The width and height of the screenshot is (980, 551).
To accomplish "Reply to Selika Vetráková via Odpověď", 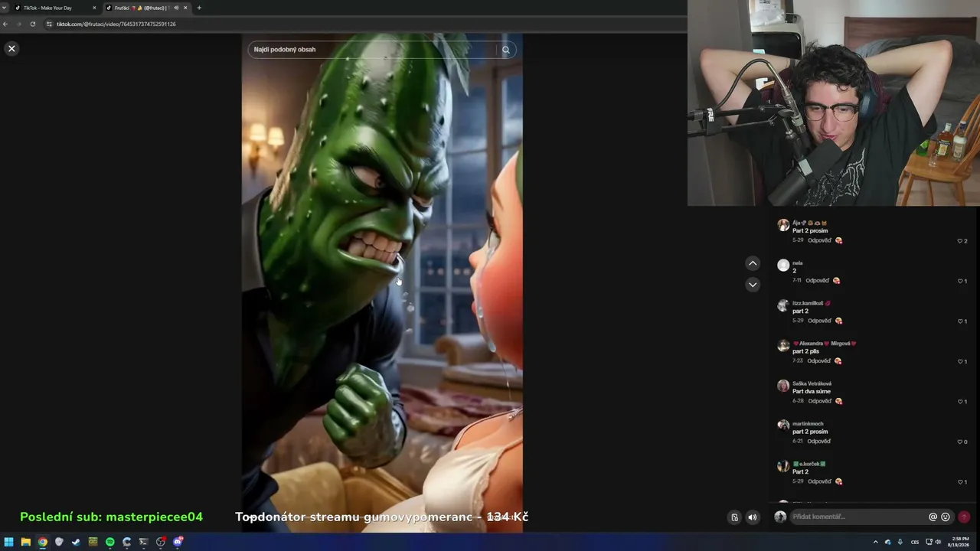I will pyautogui.click(x=819, y=401).
